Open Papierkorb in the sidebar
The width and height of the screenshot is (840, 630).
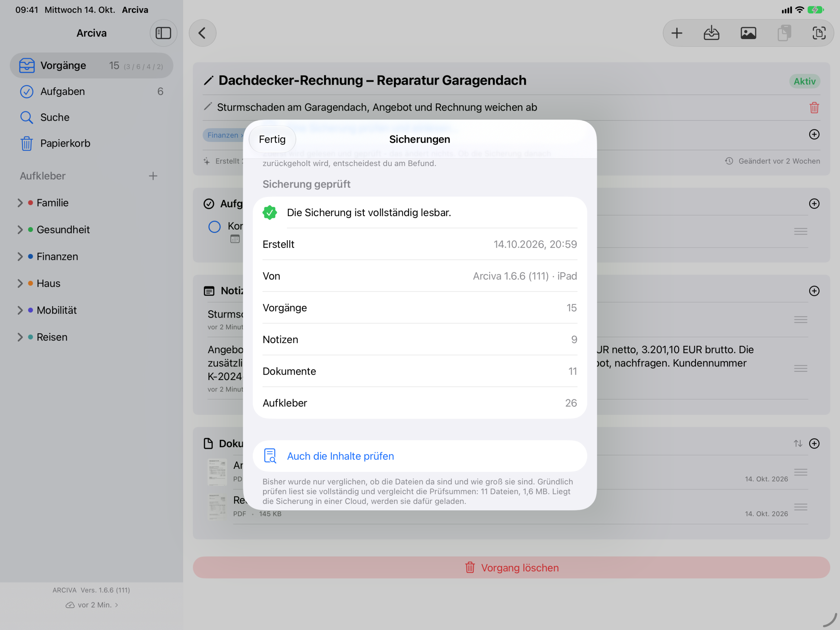92,143
